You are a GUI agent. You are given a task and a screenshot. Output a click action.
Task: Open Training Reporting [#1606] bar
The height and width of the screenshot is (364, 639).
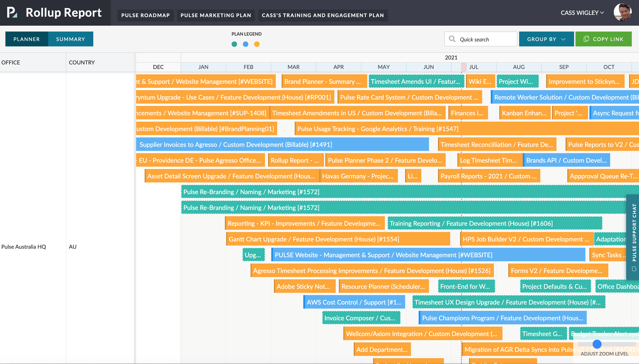point(495,223)
